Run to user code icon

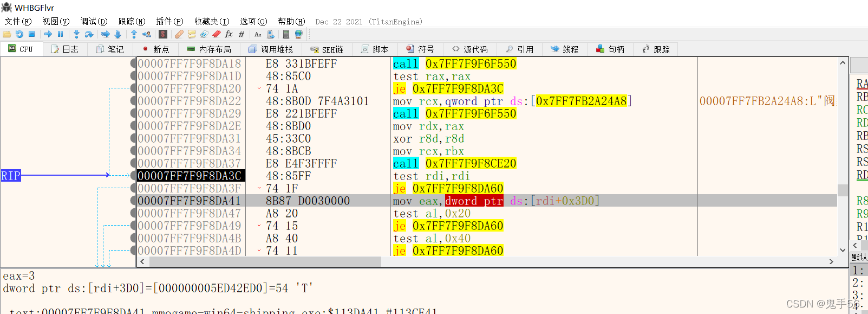(147, 34)
